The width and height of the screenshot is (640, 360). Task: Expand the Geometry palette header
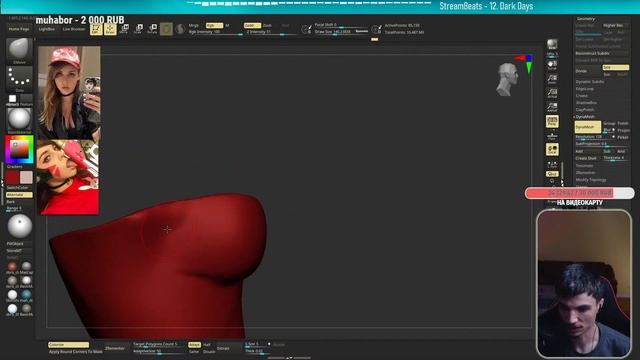pos(586,19)
